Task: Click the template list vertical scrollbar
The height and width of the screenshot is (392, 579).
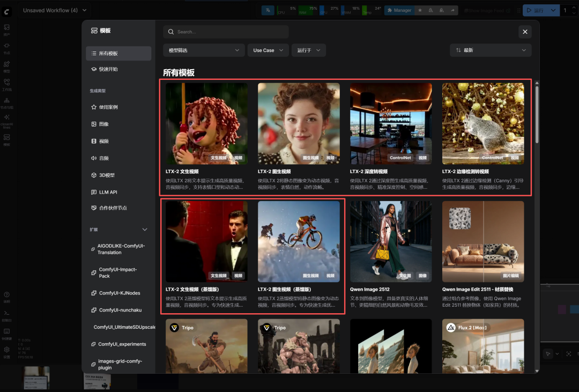Action: pos(537,115)
